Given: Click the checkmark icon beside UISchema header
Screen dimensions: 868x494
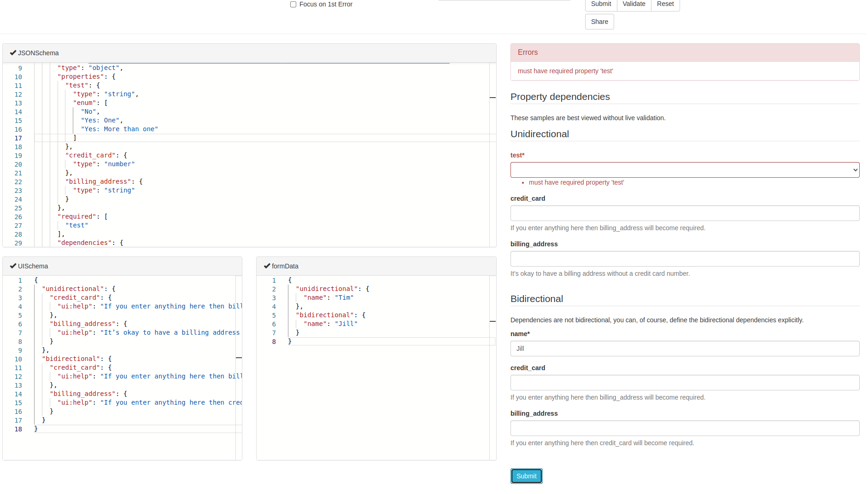Looking at the screenshot, I should (13, 266).
